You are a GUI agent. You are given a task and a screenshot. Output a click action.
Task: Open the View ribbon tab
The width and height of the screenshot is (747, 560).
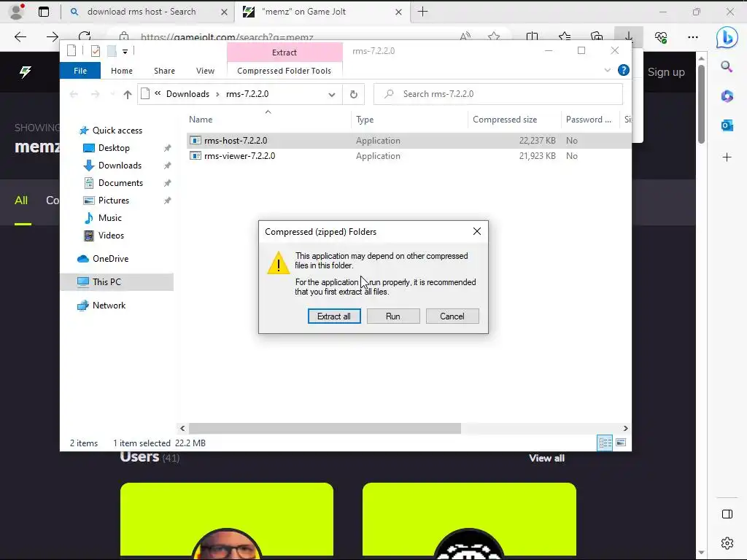pos(205,71)
